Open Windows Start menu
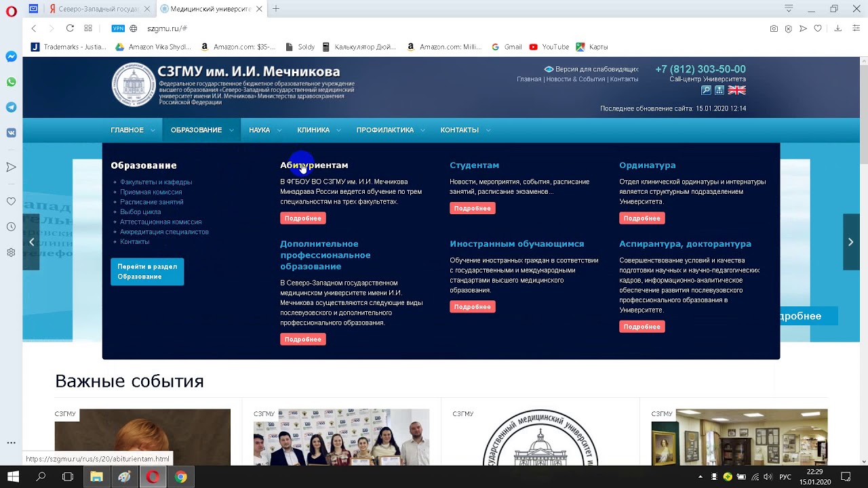The image size is (868, 488). (x=13, y=476)
